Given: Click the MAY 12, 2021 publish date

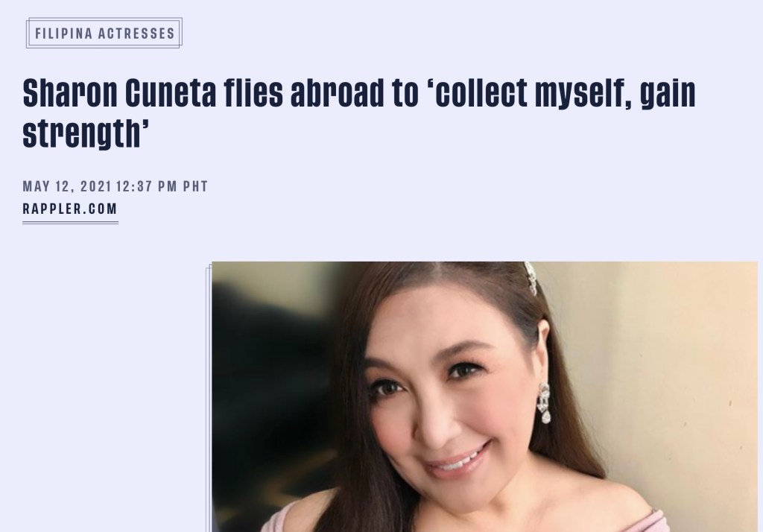Looking at the screenshot, I should pos(67,186).
